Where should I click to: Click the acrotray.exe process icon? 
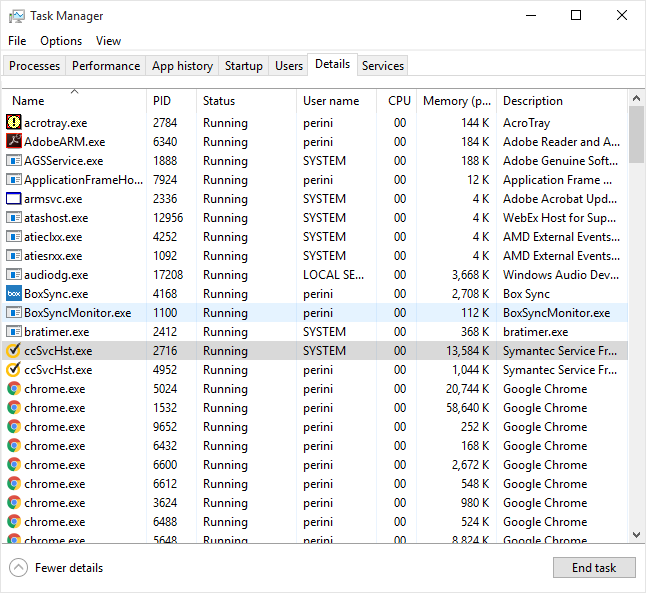[x=14, y=123]
